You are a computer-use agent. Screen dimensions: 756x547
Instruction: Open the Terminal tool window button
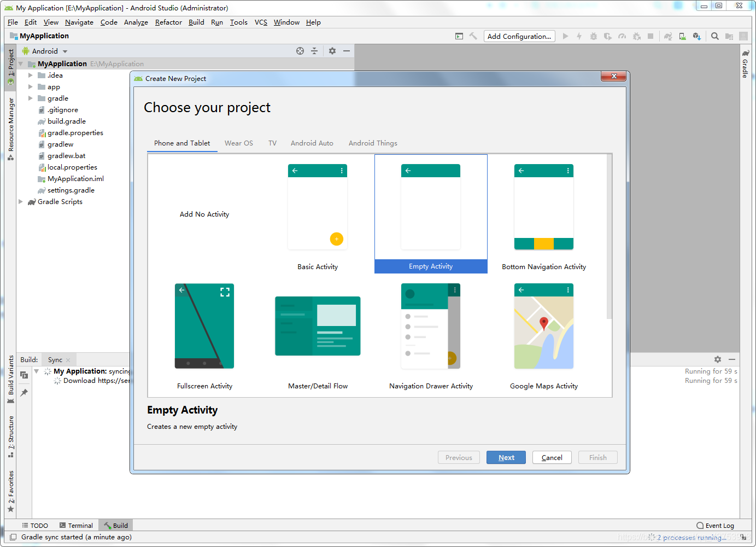pos(76,526)
